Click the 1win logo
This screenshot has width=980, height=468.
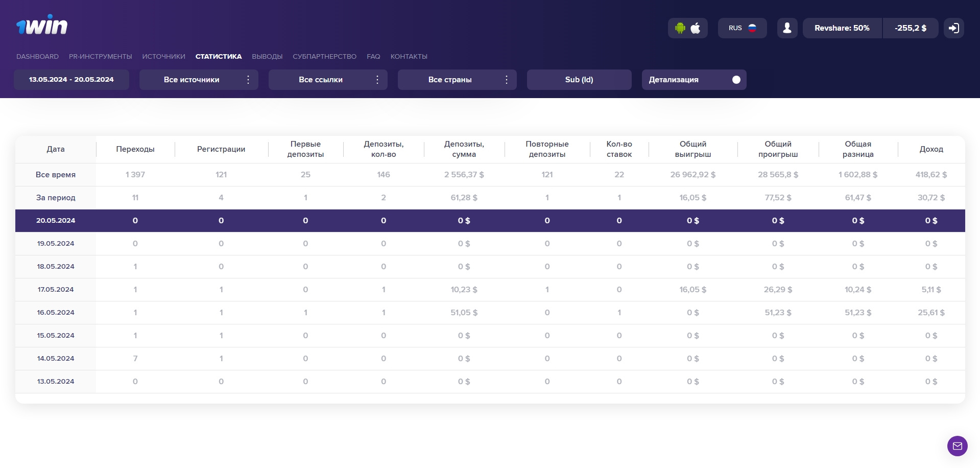coord(42,25)
